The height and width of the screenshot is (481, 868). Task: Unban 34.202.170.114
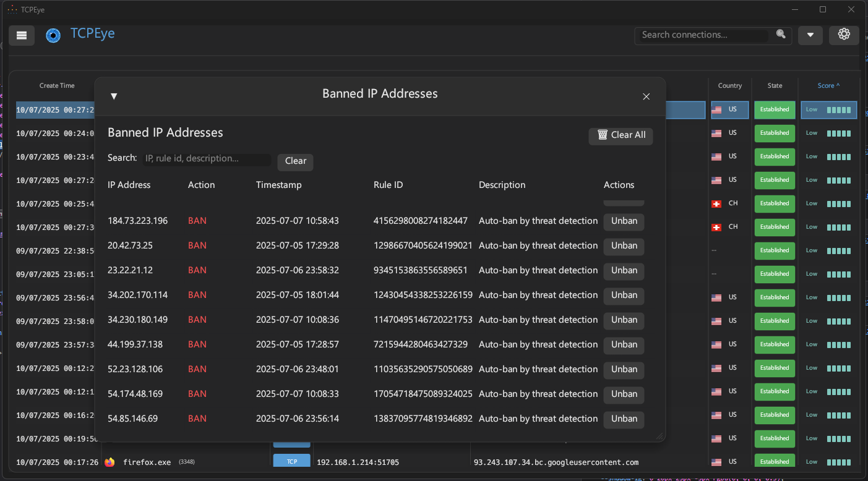[624, 296]
